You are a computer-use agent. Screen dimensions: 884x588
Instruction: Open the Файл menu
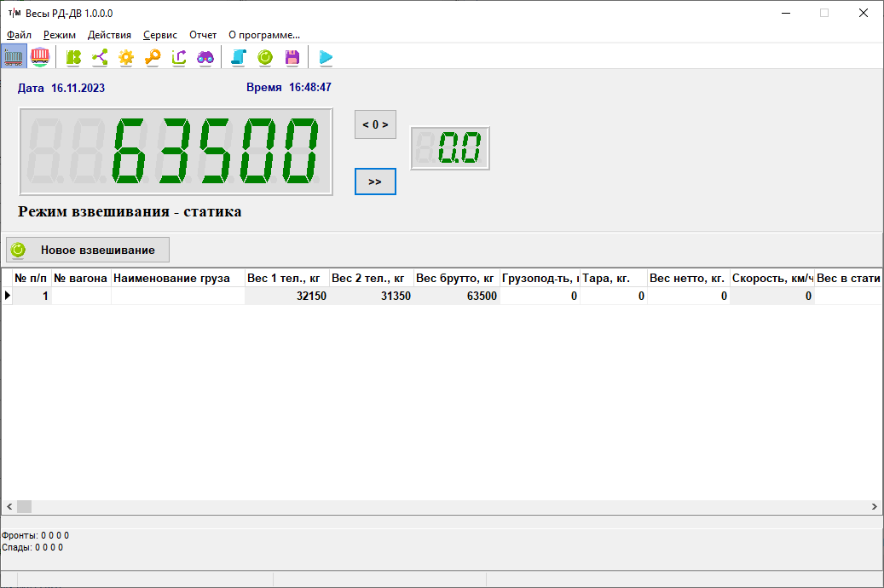pyautogui.click(x=19, y=35)
